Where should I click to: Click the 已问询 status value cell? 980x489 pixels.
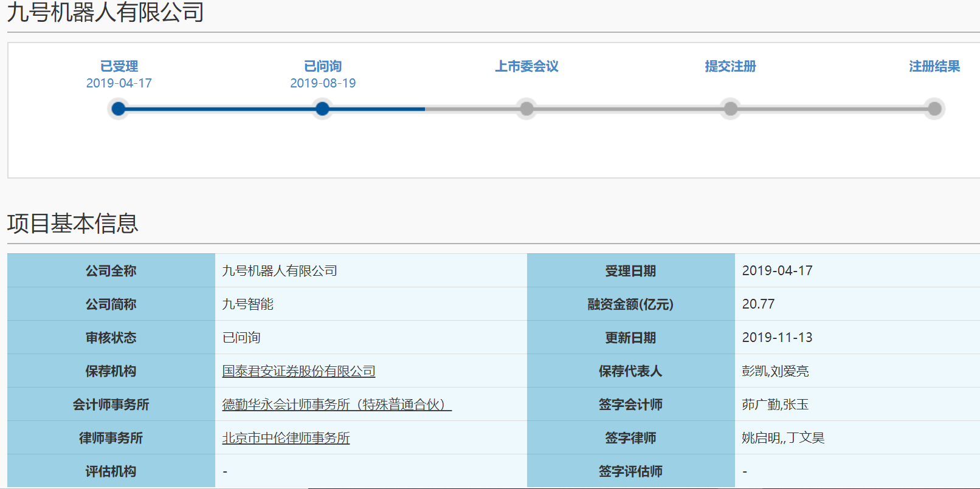click(x=371, y=337)
